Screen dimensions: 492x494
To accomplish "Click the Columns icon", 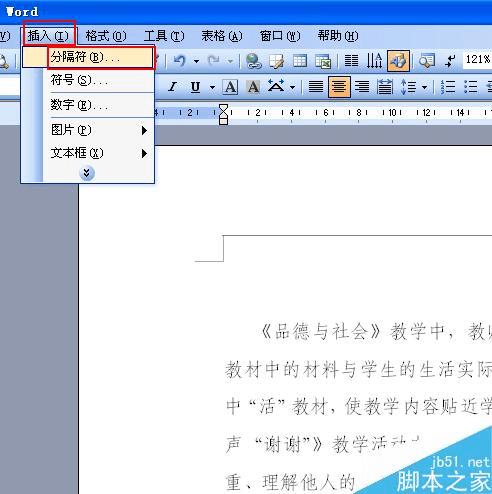I will click(351, 61).
